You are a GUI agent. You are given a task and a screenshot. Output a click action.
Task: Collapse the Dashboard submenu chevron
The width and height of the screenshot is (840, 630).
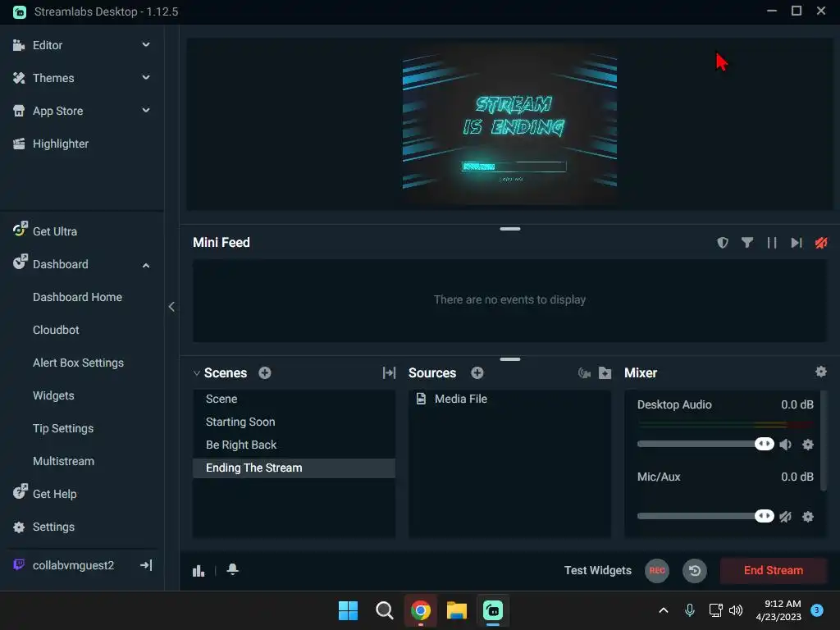point(146,265)
